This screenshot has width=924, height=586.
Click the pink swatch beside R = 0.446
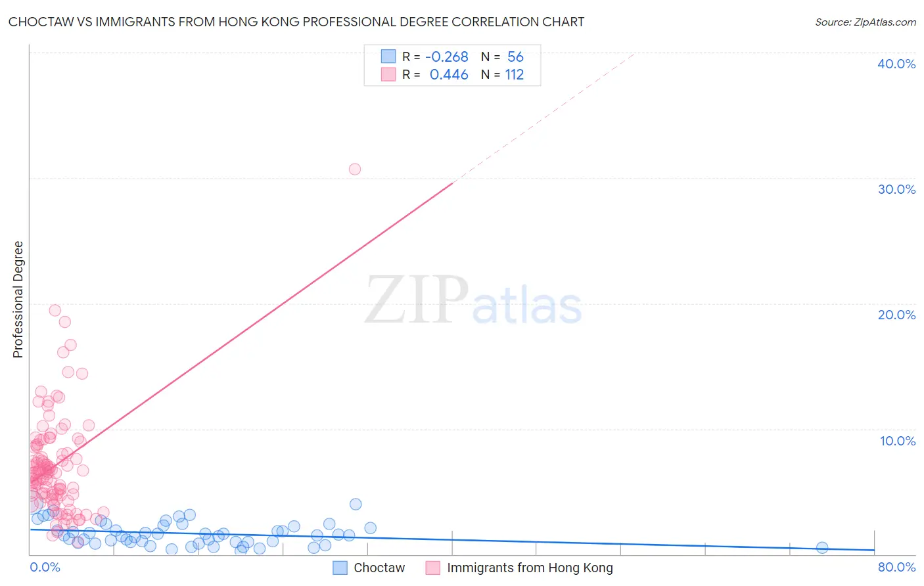[x=388, y=74]
